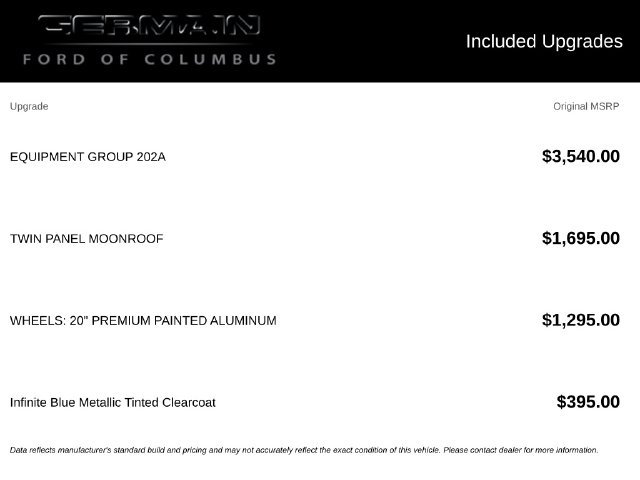This screenshot has height=480, width=640.
Task: Click the black header banner
Action: click(320, 41)
